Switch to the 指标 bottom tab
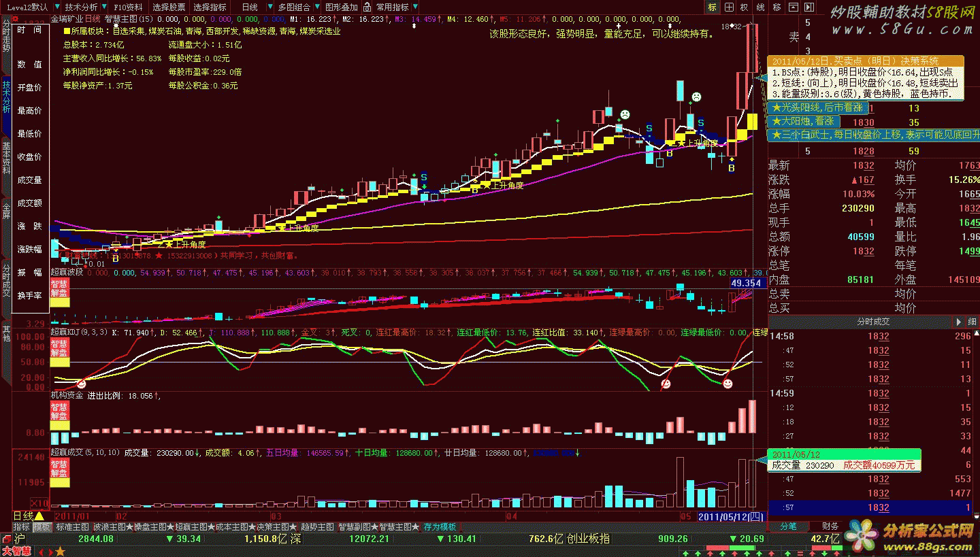Viewport: 980px width, 557px height. tap(22, 527)
